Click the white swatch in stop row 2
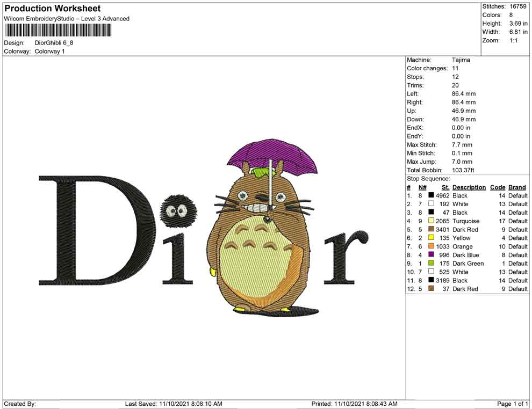The height and width of the screenshot is (409, 532). point(431,203)
